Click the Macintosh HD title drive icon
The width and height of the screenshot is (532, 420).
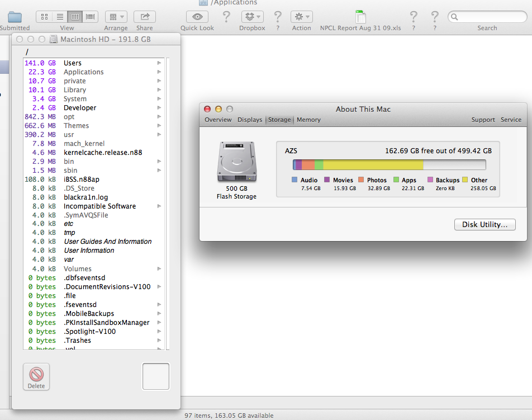54,39
